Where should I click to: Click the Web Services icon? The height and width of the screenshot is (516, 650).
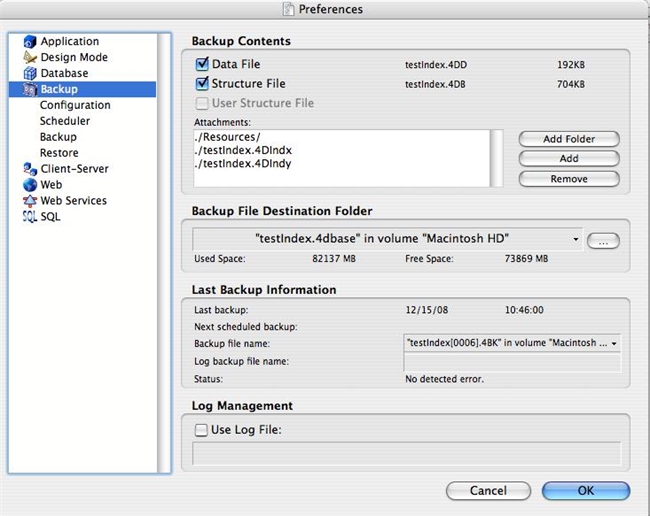coord(29,201)
